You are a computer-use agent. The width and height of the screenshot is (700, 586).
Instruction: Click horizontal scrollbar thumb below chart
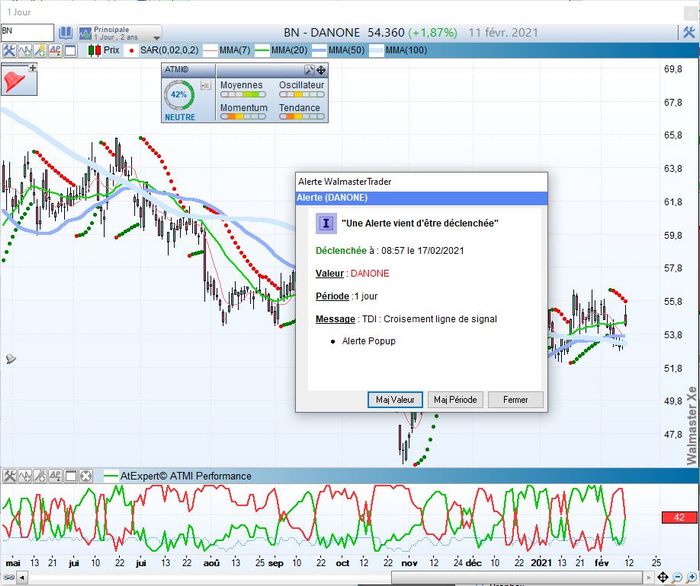pos(517,578)
